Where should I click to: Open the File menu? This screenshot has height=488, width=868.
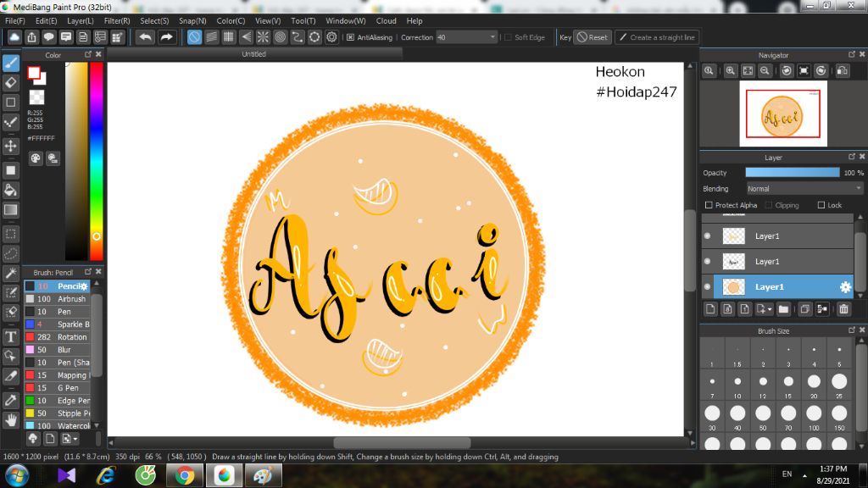click(x=15, y=21)
